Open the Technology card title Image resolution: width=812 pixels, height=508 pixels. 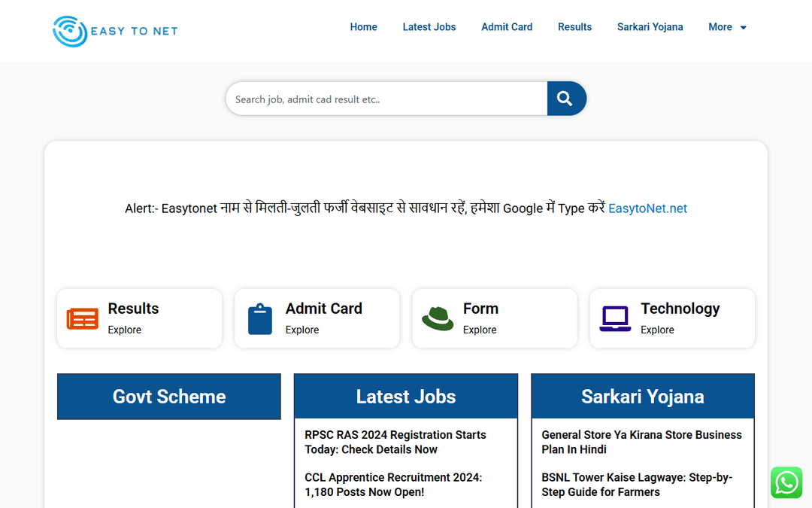point(680,309)
